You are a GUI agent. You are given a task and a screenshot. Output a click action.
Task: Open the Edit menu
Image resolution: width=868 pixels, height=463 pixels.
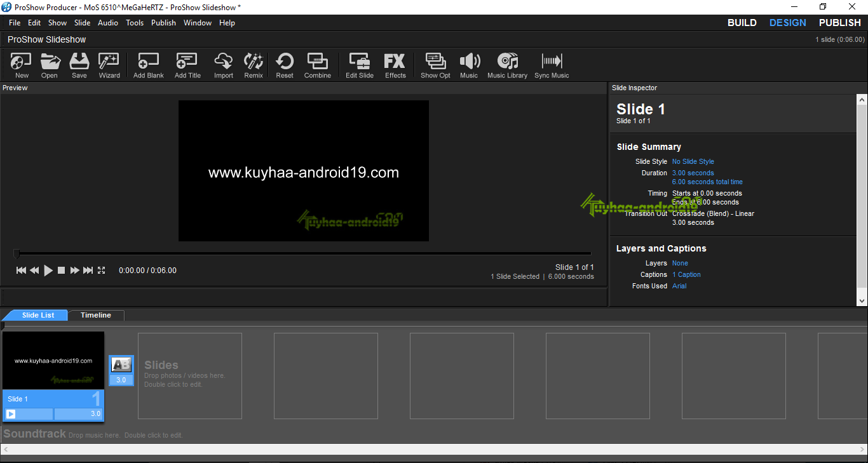pyautogui.click(x=34, y=23)
